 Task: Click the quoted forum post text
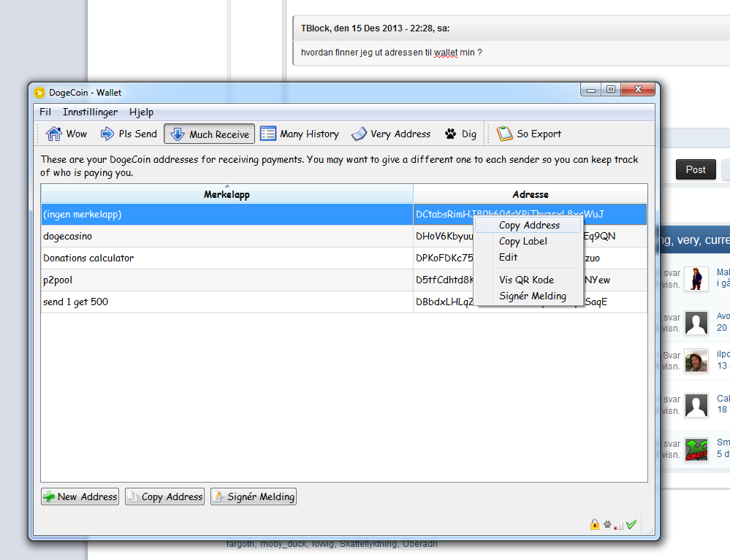click(x=391, y=53)
